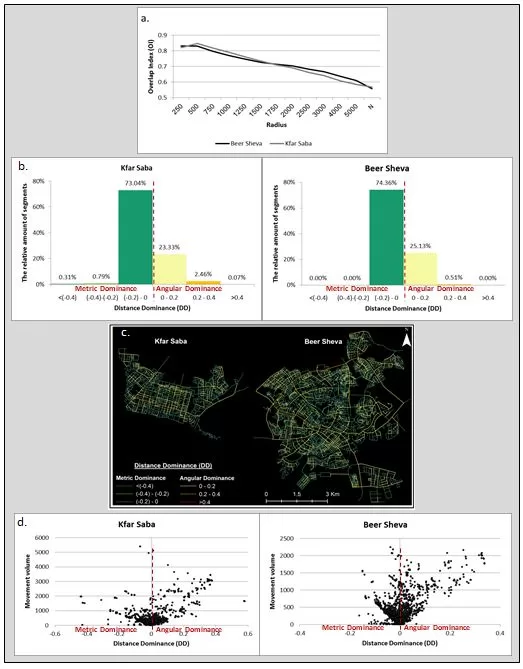Click the Radius axis title
The image size is (523, 669).
(x=276, y=125)
